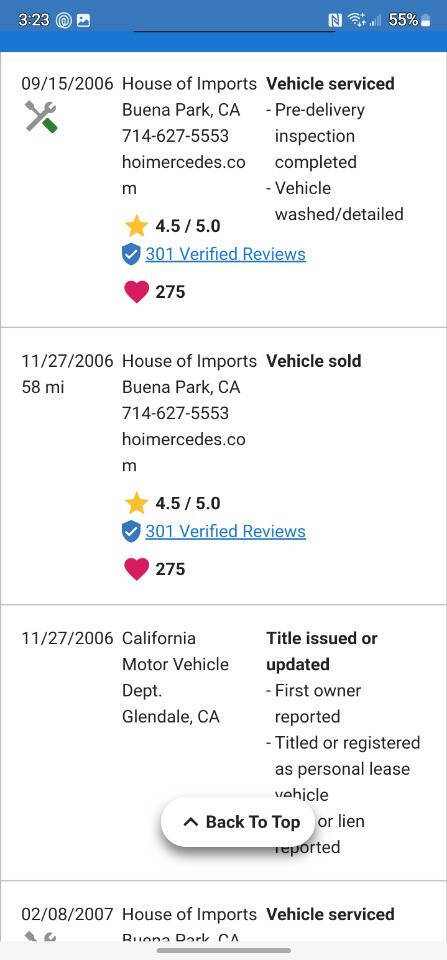Tap the yellow star in Vehicle sold entry
The height and width of the screenshot is (960, 447).
pyautogui.click(x=136, y=503)
